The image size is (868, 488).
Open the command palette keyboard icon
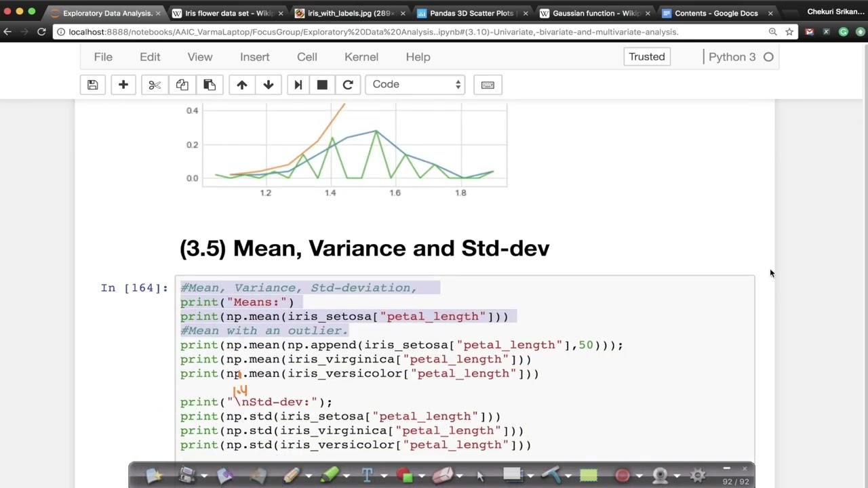(488, 85)
